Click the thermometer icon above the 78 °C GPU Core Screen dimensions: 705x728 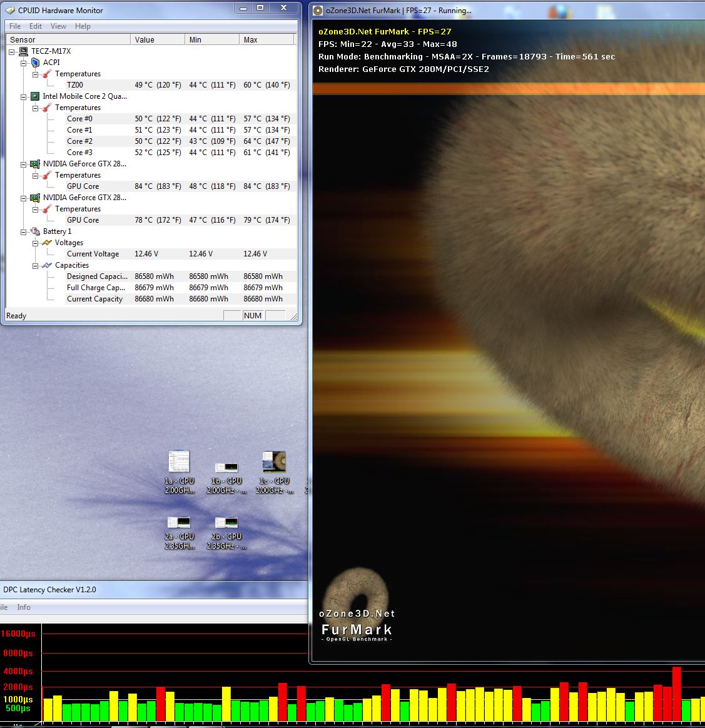tap(47, 209)
